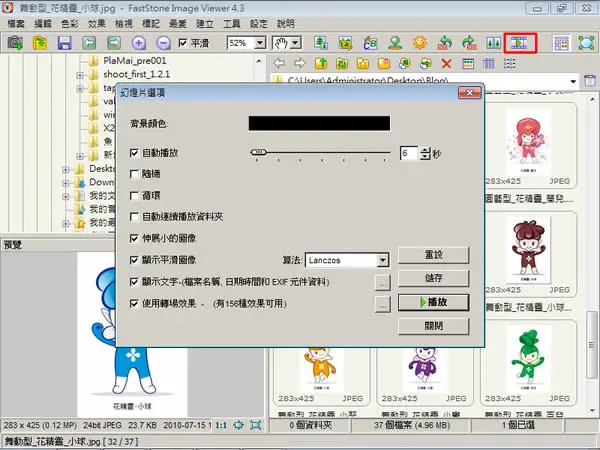Click the red X delete icon

coord(446,64)
